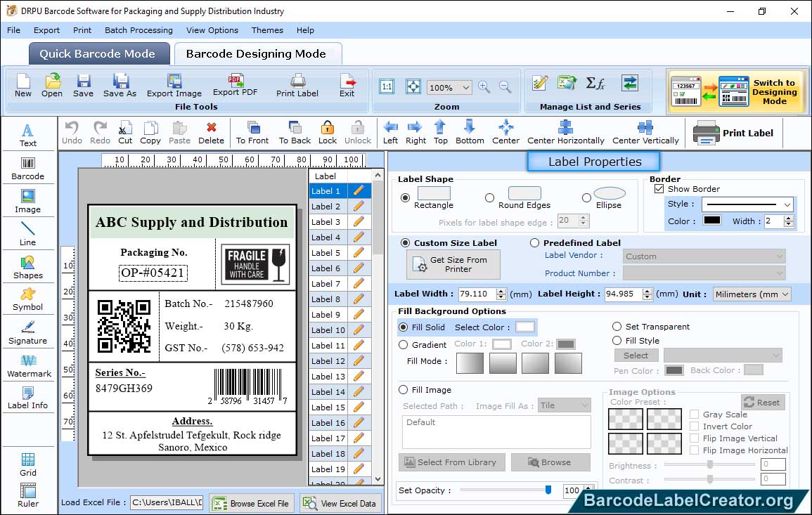The width and height of the screenshot is (812, 515).
Task: Click the zoom in magnifier
Action: coord(484,87)
